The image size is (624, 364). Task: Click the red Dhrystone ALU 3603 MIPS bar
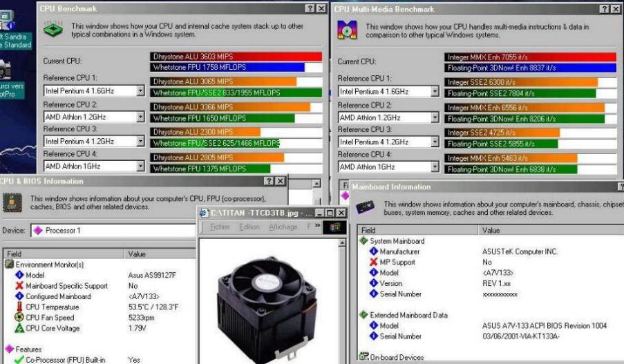[x=236, y=56]
